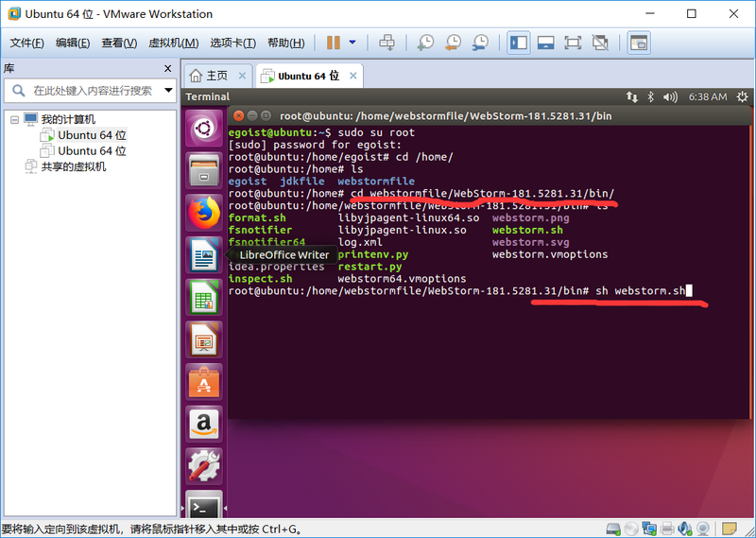Launch Firefox from the Ubuntu launcher
The image size is (756, 538).
204,213
